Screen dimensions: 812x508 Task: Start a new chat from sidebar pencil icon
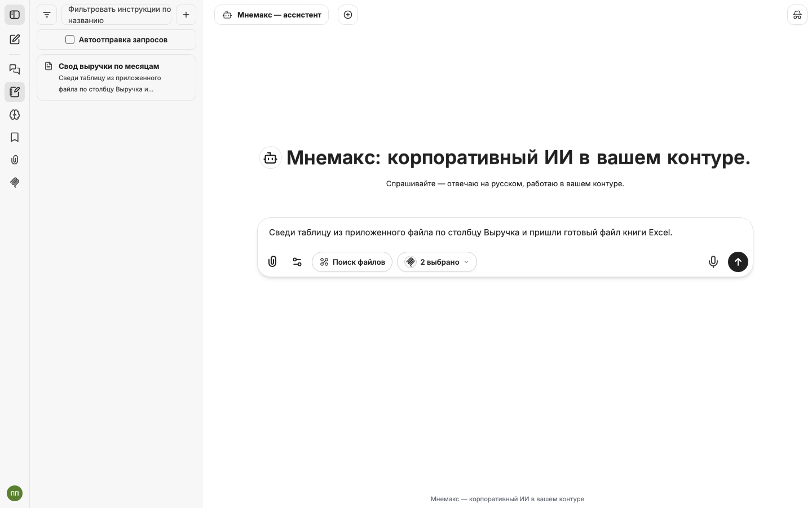15,40
